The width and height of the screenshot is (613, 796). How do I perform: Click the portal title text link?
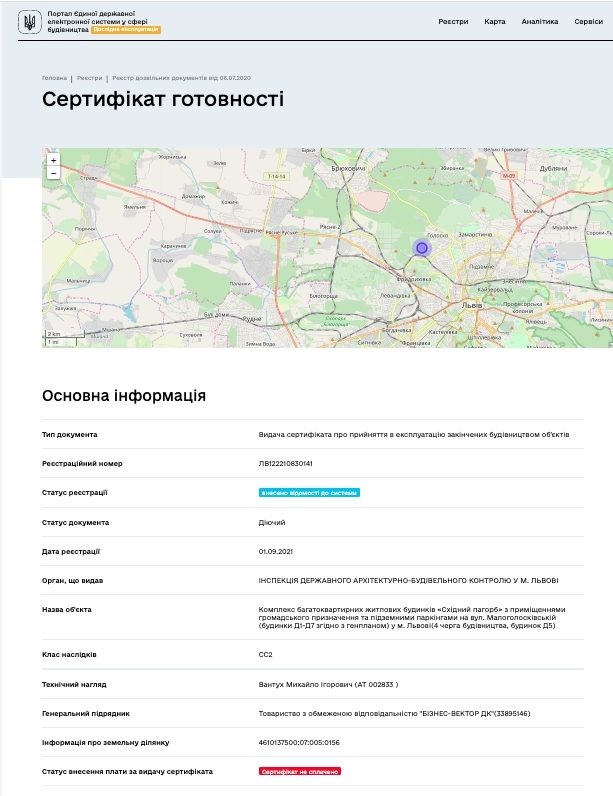coord(97,21)
